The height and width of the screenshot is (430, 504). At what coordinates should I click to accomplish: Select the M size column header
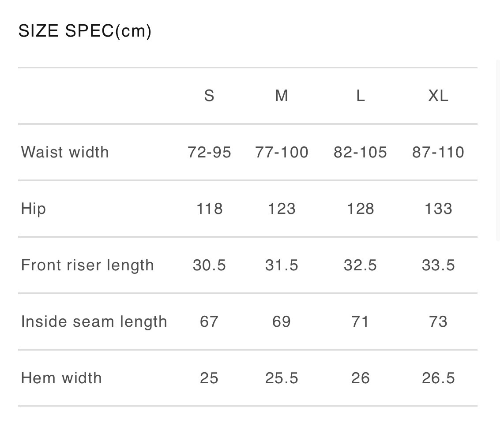[282, 96]
